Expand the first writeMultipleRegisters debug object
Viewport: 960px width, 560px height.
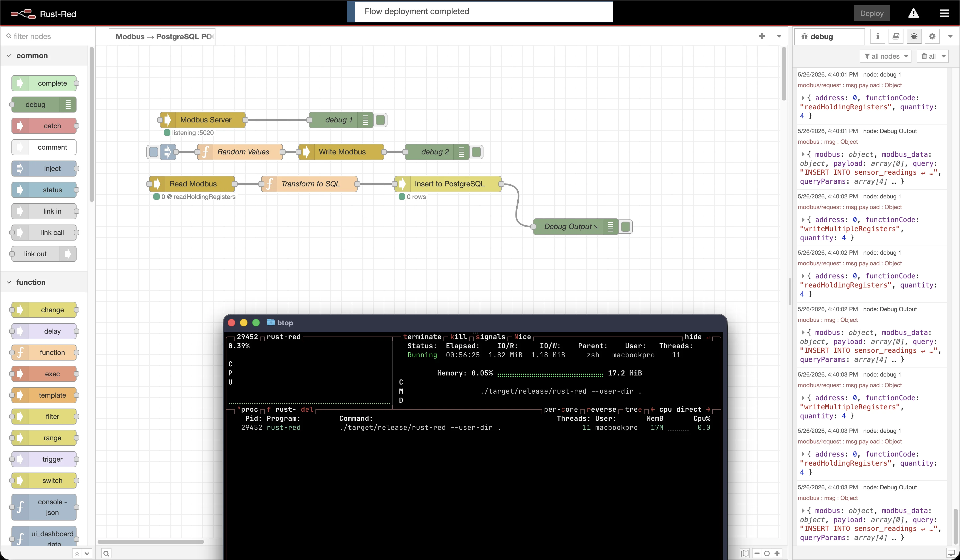(x=803, y=220)
